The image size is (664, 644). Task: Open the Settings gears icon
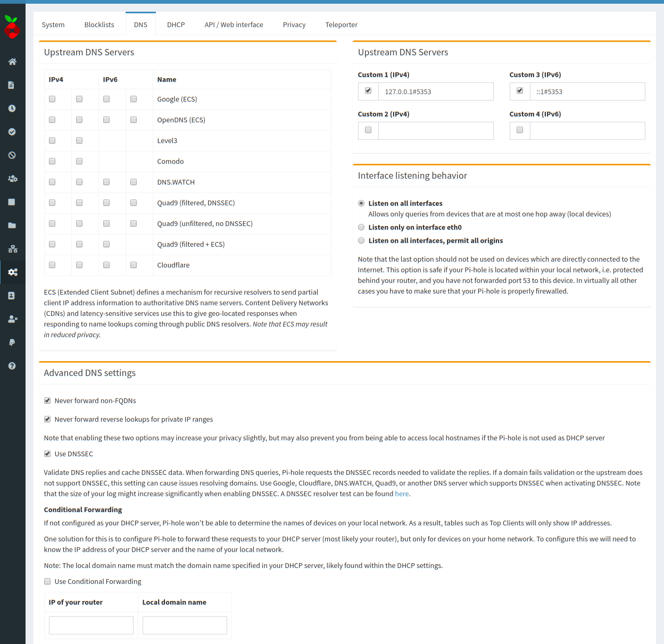pos(13,272)
